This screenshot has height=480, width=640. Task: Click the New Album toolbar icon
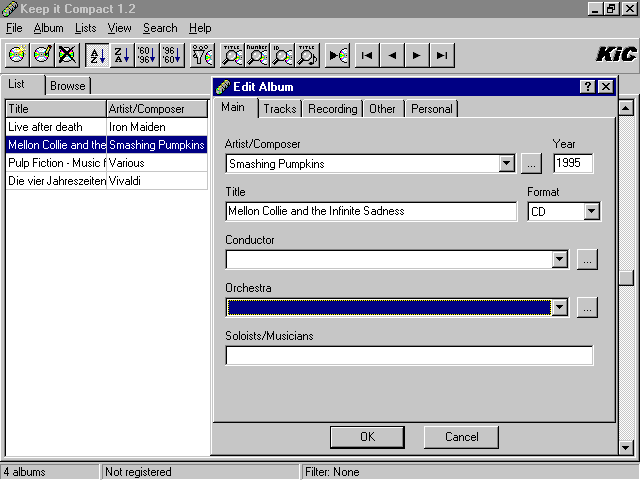(x=17, y=55)
